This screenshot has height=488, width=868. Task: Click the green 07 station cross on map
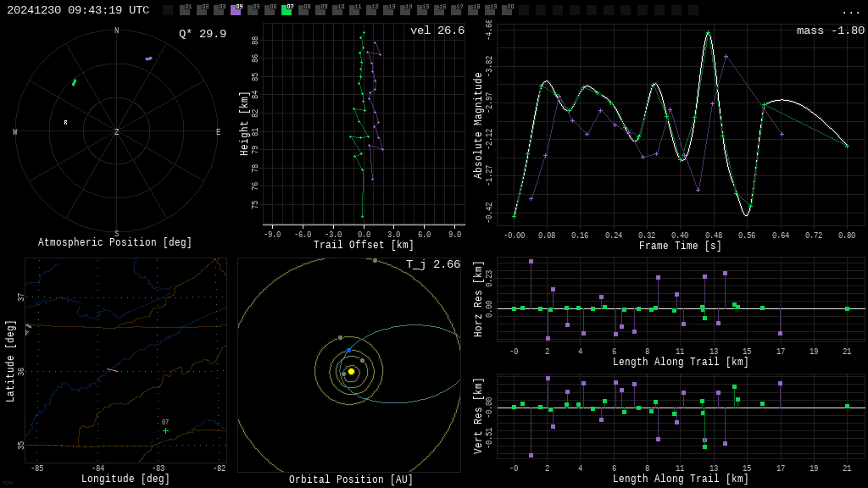coord(165,430)
